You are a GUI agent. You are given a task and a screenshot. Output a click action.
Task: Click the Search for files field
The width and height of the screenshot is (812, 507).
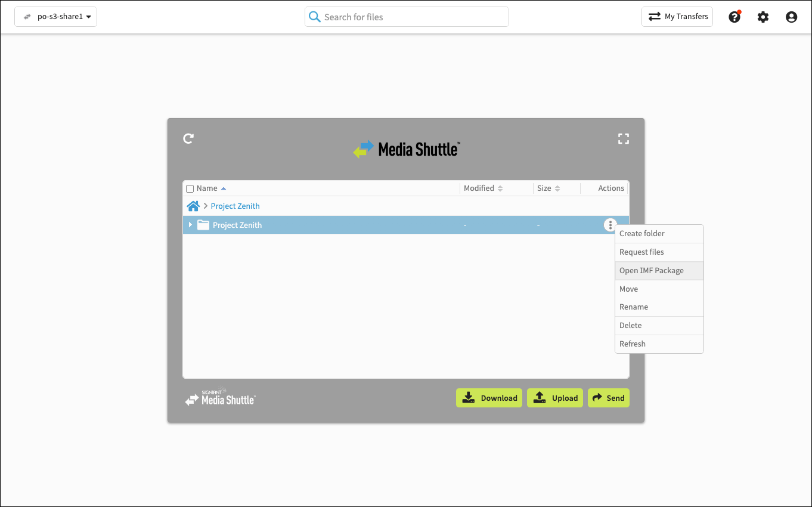pyautogui.click(x=407, y=17)
